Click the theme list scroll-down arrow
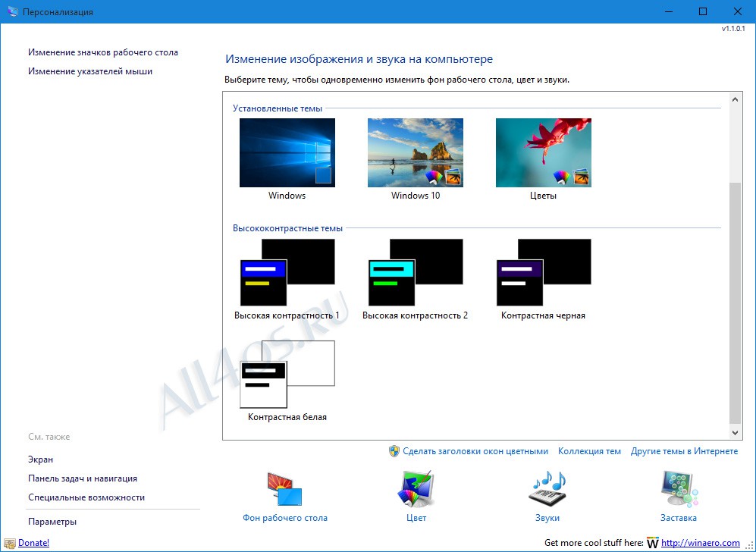This screenshot has width=756, height=552. click(x=735, y=433)
